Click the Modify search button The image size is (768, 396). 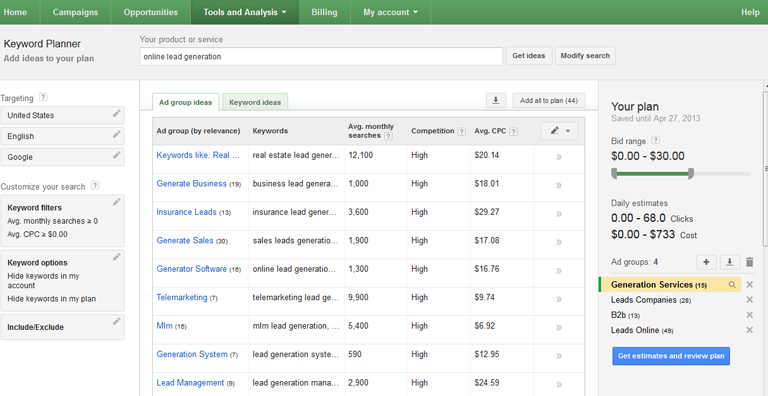click(585, 56)
